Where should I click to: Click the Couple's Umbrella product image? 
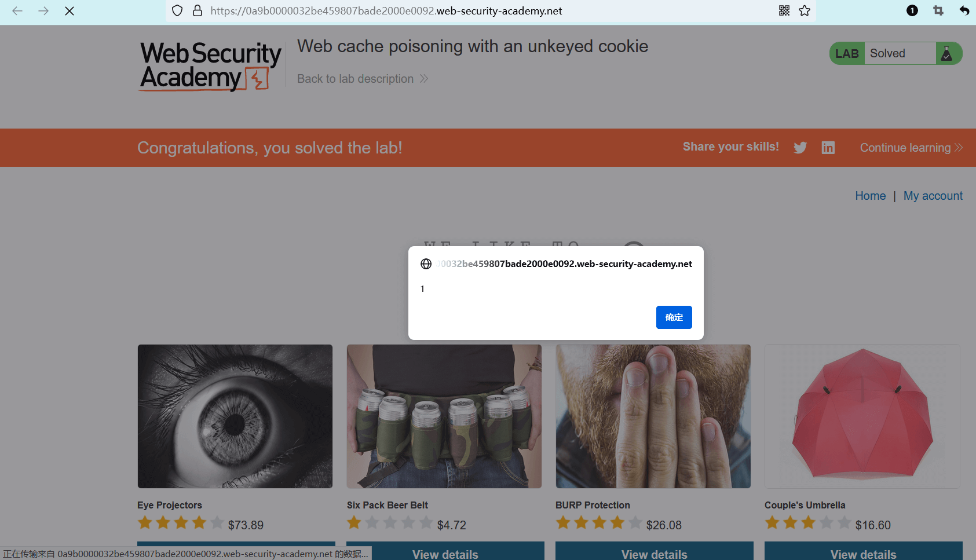pos(862,416)
